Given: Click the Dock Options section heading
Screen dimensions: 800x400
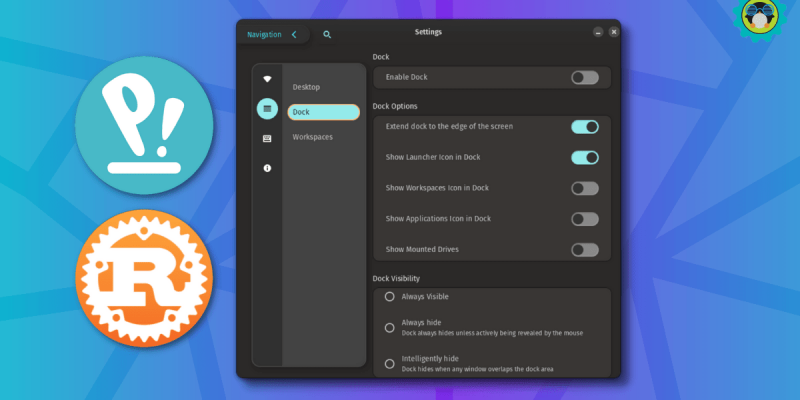Looking at the screenshot, I should point(395,106).
